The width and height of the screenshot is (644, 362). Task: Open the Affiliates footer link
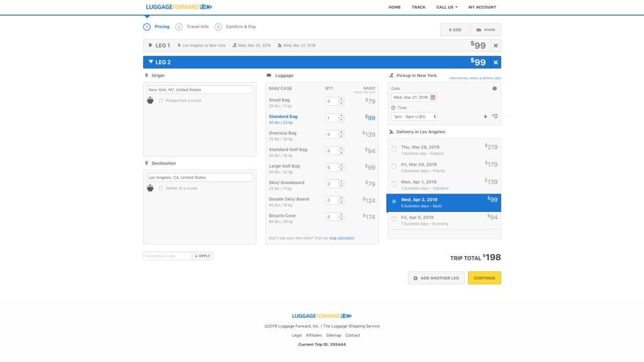[314, 335]
